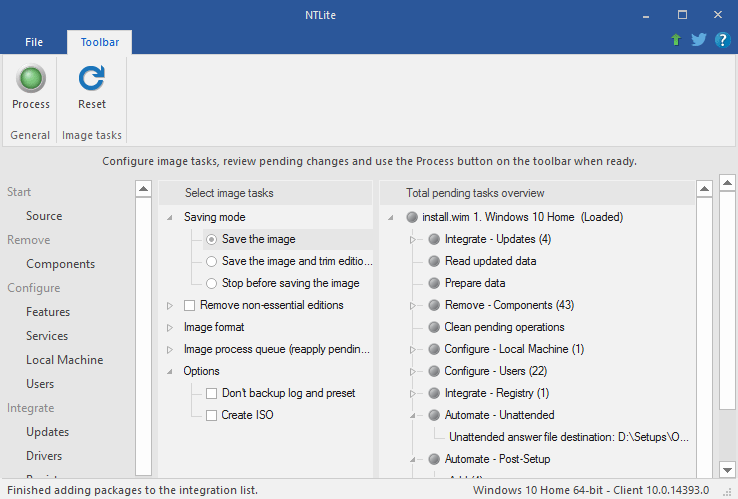738x499 pixels.
Task: Select Unattended answer file destination row
Action: (569, 437)
